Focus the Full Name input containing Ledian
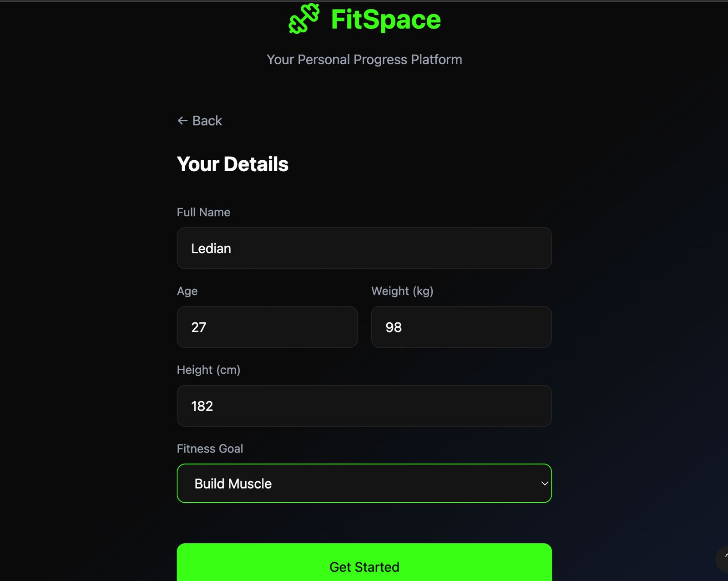Screen dimensions: 728x581 [364, 248]
